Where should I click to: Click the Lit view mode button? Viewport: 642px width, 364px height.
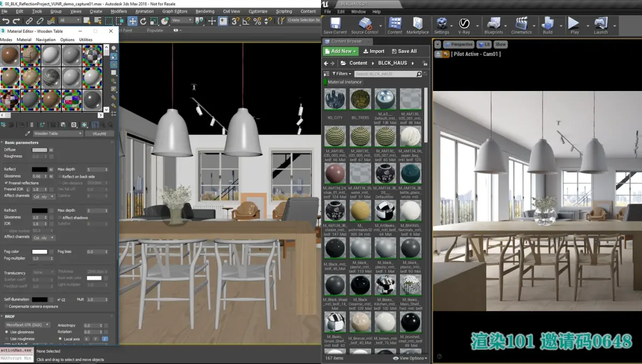(x=484, y=44)
